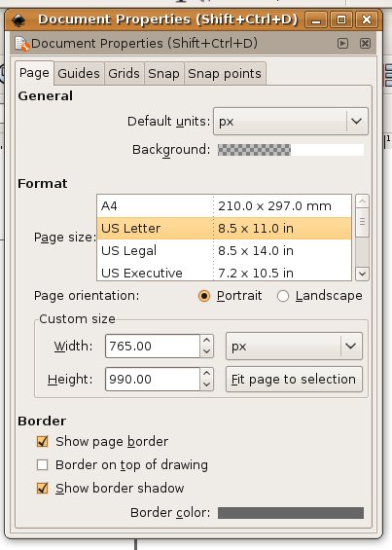Open the Border color swatch
The image size is (392, 550).
point(291,513)
